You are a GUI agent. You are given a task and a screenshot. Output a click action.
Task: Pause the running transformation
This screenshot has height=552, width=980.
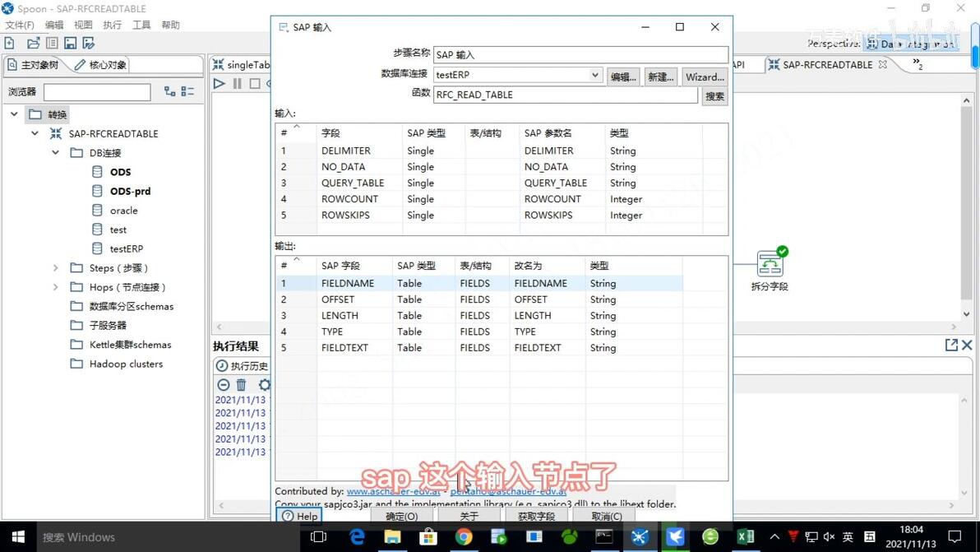237,83
